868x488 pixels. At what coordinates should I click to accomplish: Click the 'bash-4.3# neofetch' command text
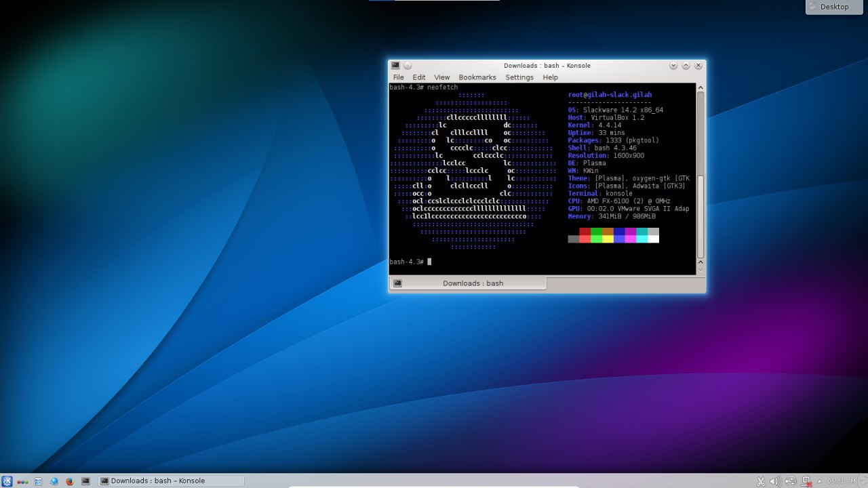[424, 87]
